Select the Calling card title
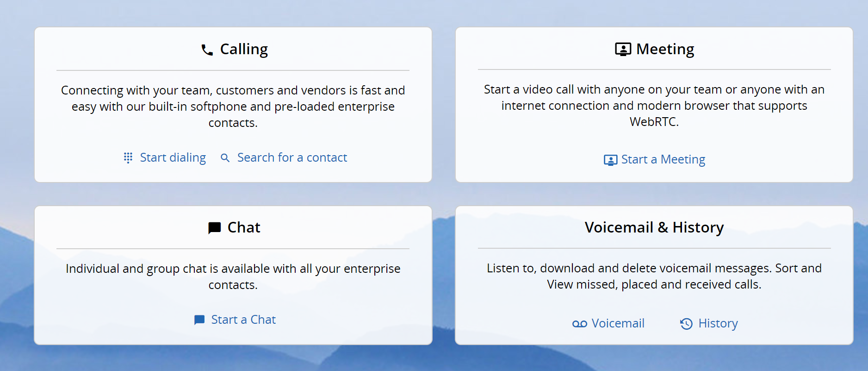868x371 pixels. click(244, 49)
